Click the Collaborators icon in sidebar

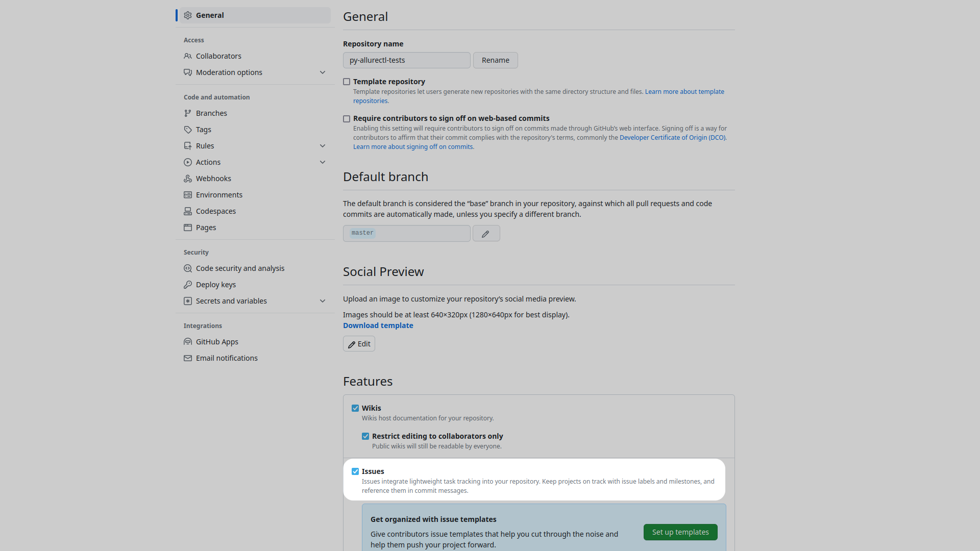click(188, 56)
